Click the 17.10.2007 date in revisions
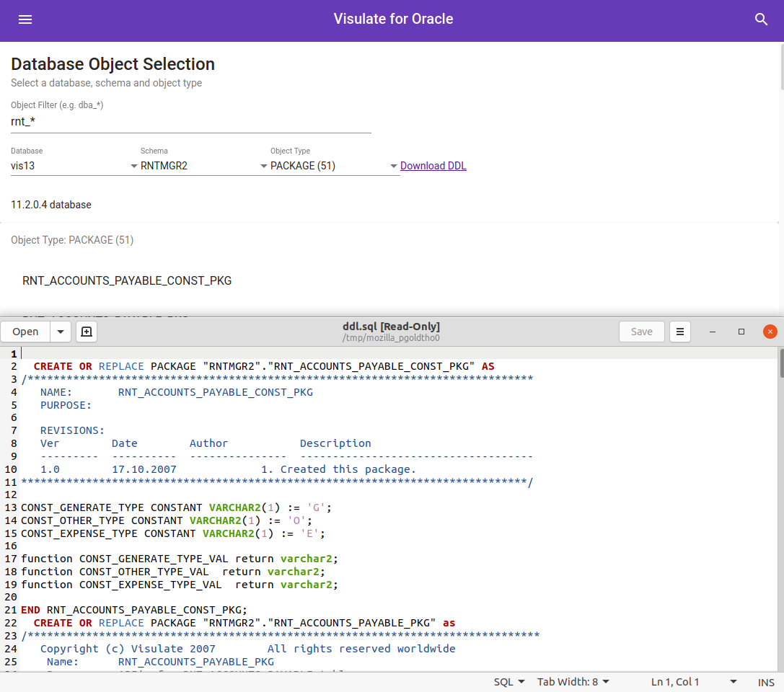 144,470
